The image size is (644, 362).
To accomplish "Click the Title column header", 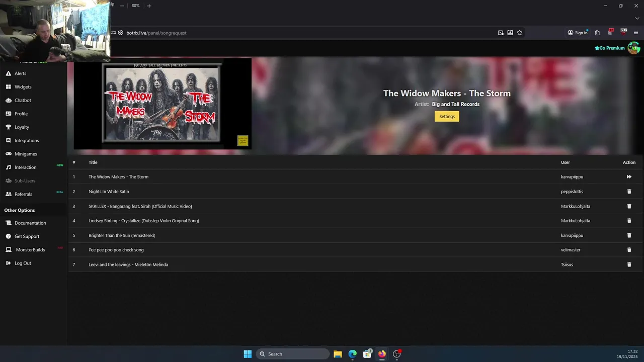I will click(x=93, y=162).
